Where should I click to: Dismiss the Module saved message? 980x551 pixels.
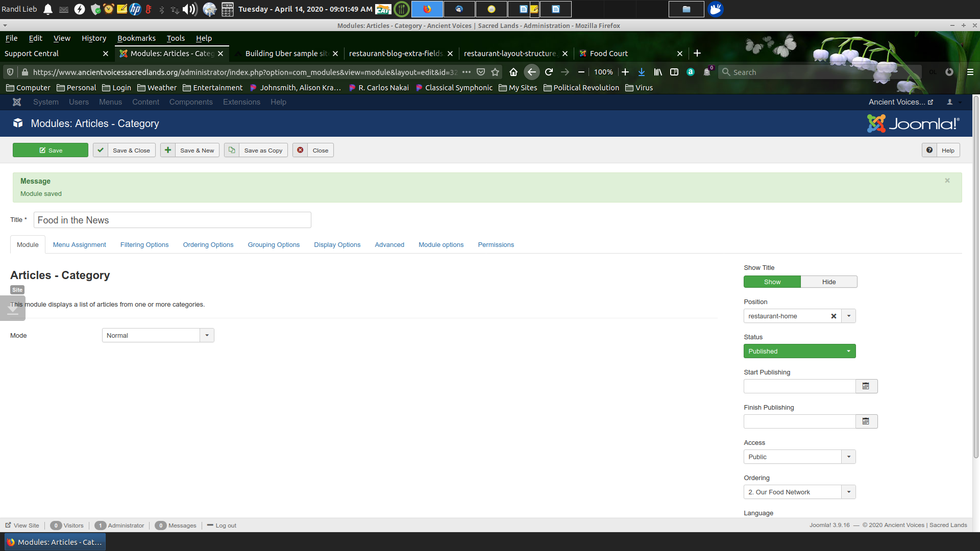[947, 181]
